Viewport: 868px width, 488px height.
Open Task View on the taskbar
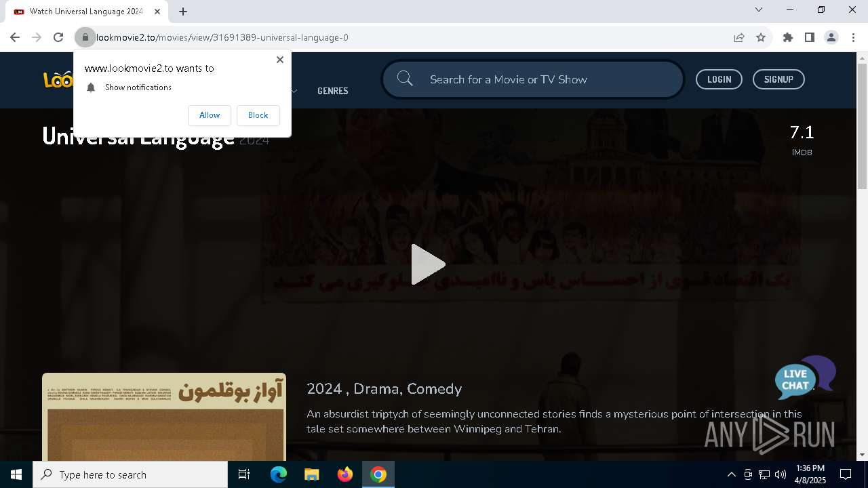pos(244,474)
